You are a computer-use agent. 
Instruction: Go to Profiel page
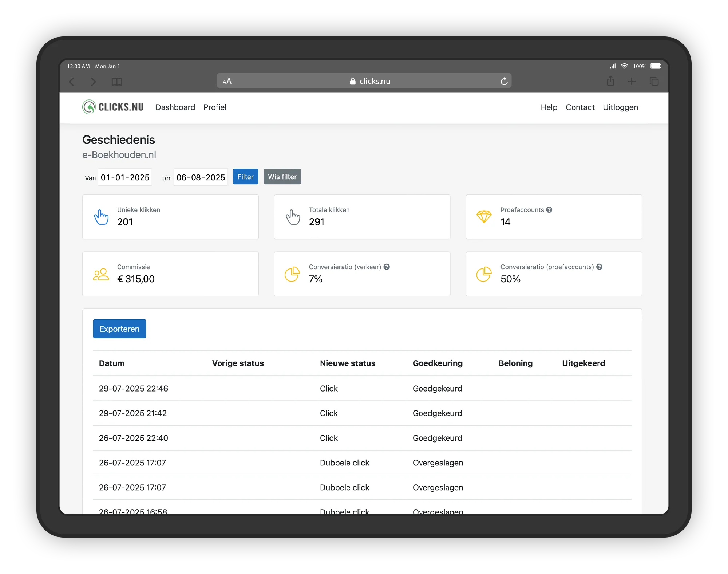[215, 107]
